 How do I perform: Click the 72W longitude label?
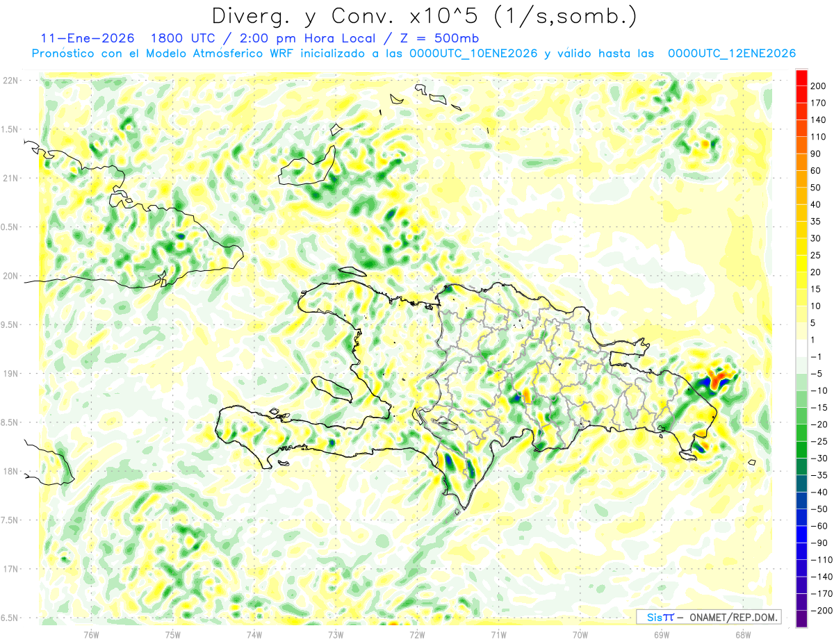coord(417,634)
